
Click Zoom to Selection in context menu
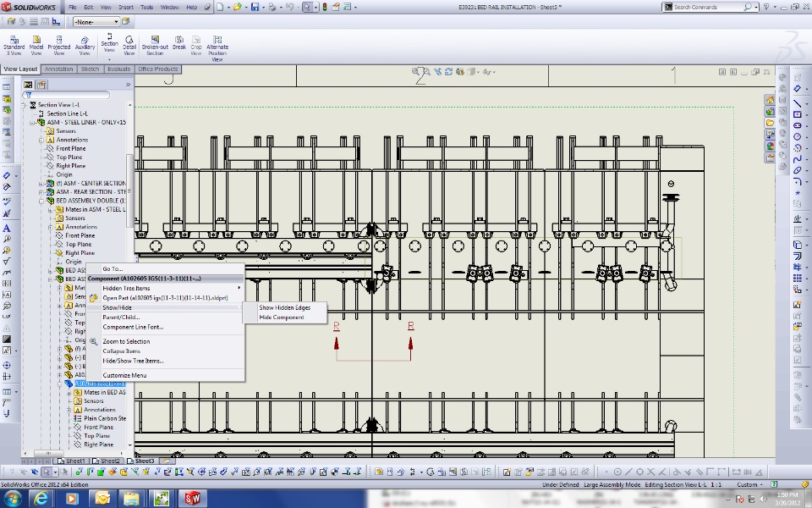pyautogui.click(x=126, y=341)
